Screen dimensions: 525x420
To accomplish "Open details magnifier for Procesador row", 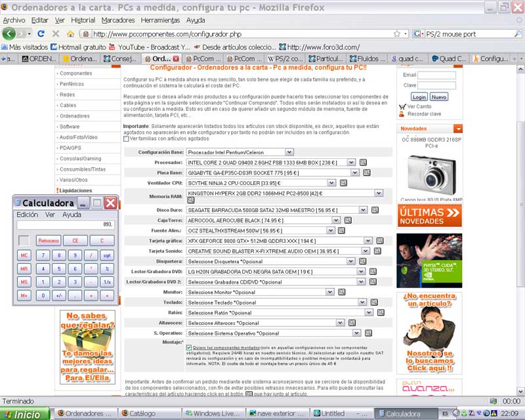I will 363,163.
